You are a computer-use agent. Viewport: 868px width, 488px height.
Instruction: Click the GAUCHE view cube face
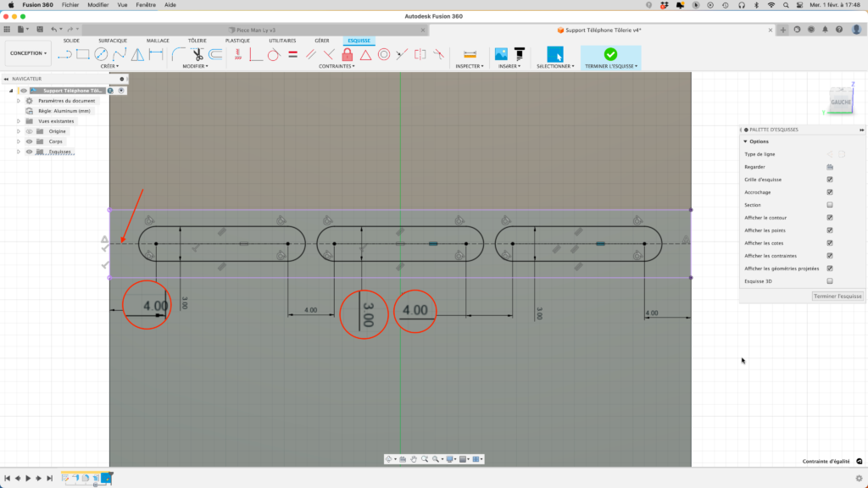[x=840, y=103]
